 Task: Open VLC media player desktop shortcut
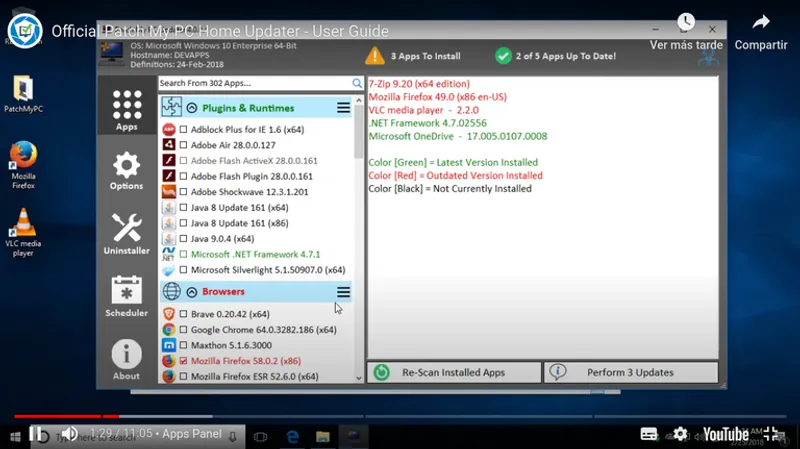[x=23, y=232]
